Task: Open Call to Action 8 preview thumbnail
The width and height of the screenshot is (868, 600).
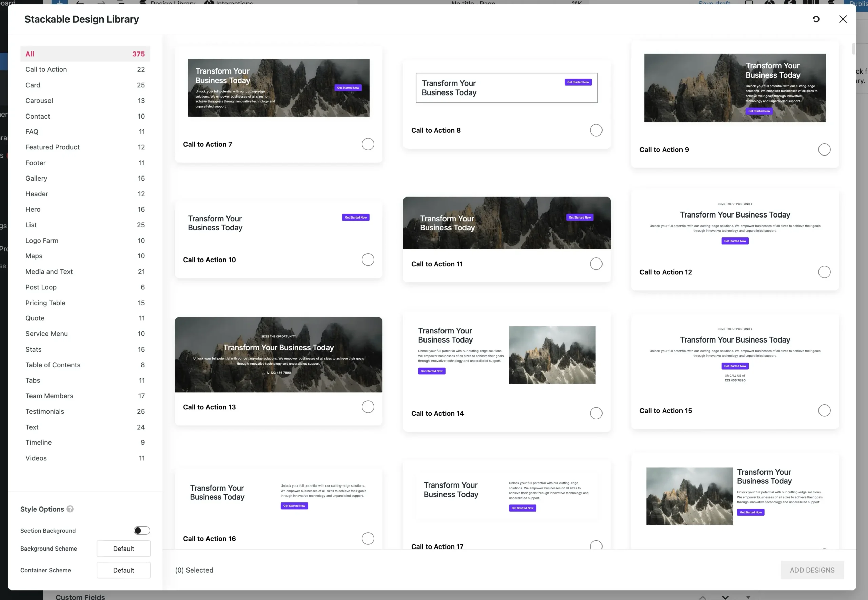Action: tap(507, 88)
